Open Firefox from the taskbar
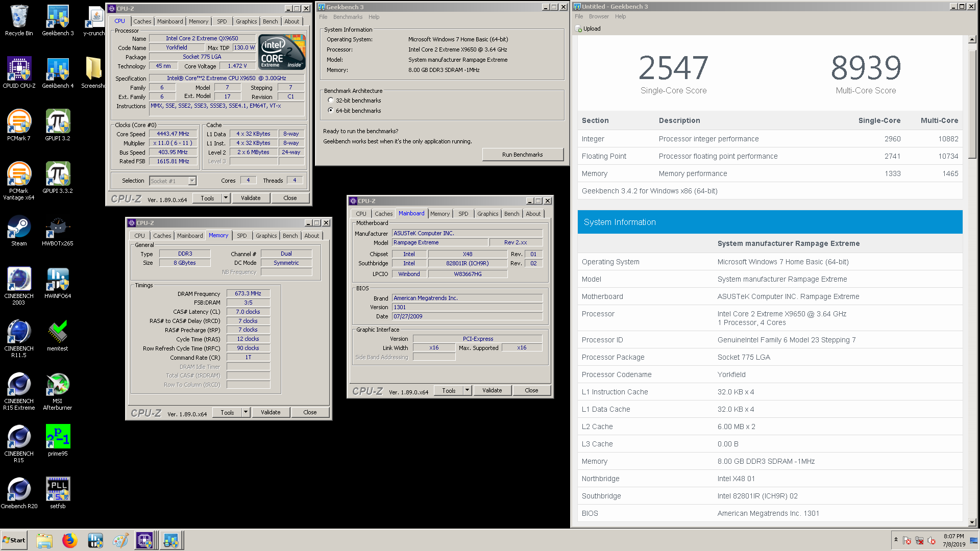The height and width of the screenshot is (551, 980). [70, 540]
